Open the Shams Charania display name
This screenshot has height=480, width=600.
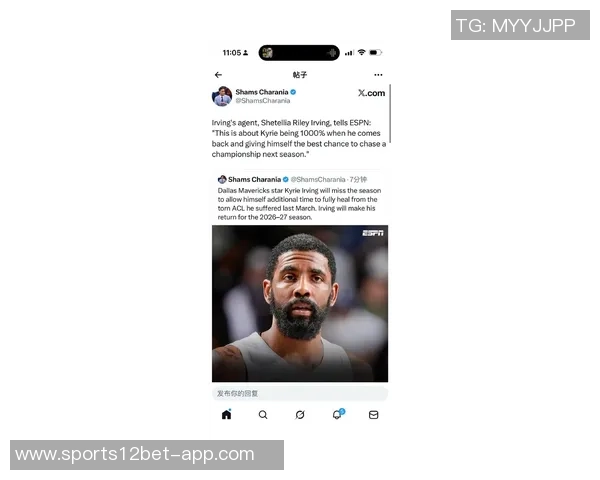(262, 92)
